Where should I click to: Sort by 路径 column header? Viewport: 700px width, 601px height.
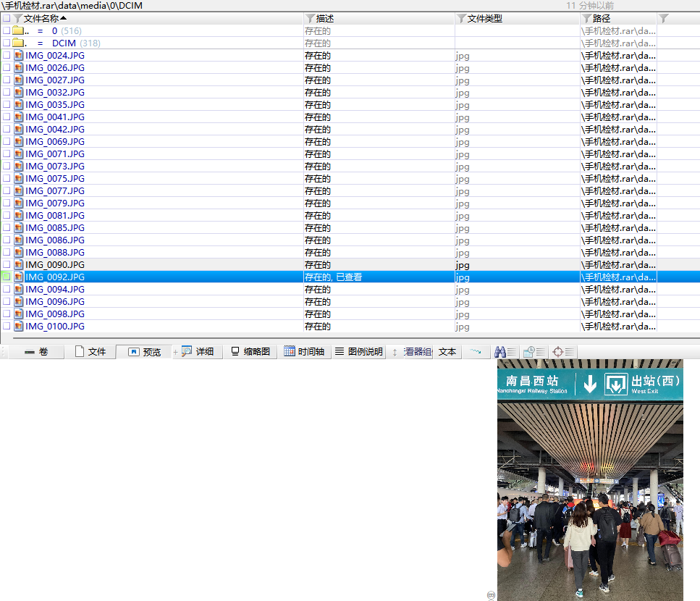(x=602, y=18)
